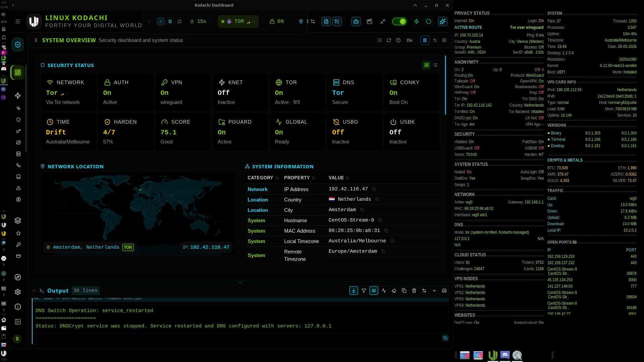The height and width of the screenshot is (362, 644).
Task: Click the refresh icon next to the 15s timer in the header
Action: click(x=180, y=21)
